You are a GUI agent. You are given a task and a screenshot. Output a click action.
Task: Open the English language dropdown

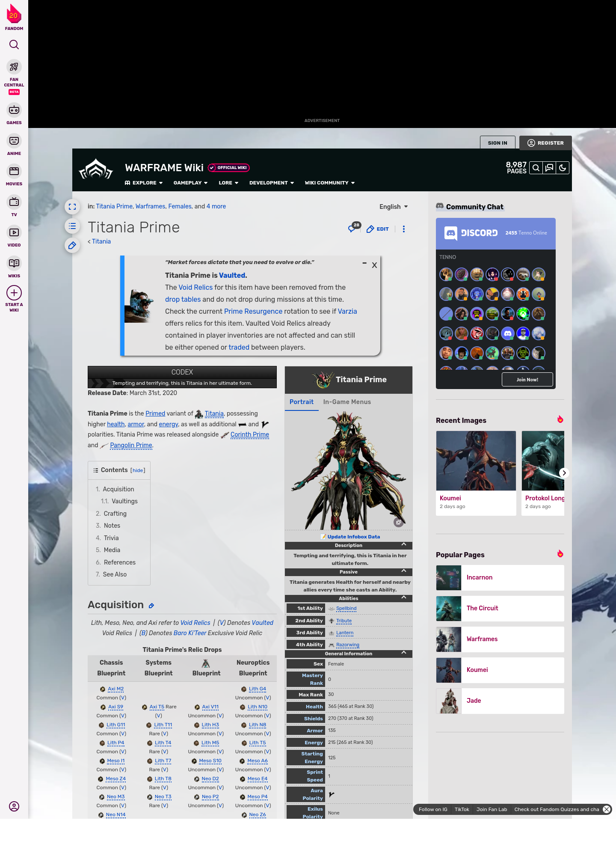pos(394,207)
